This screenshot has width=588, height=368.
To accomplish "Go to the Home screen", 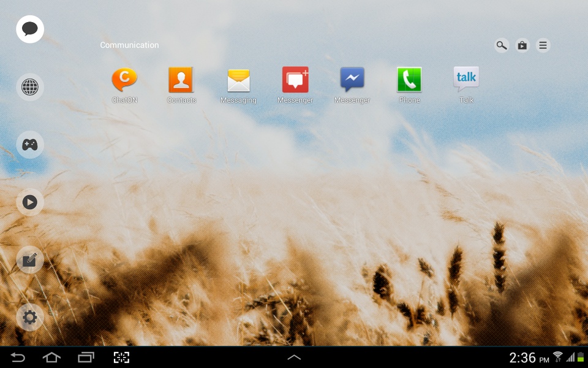I will (51, 357).
